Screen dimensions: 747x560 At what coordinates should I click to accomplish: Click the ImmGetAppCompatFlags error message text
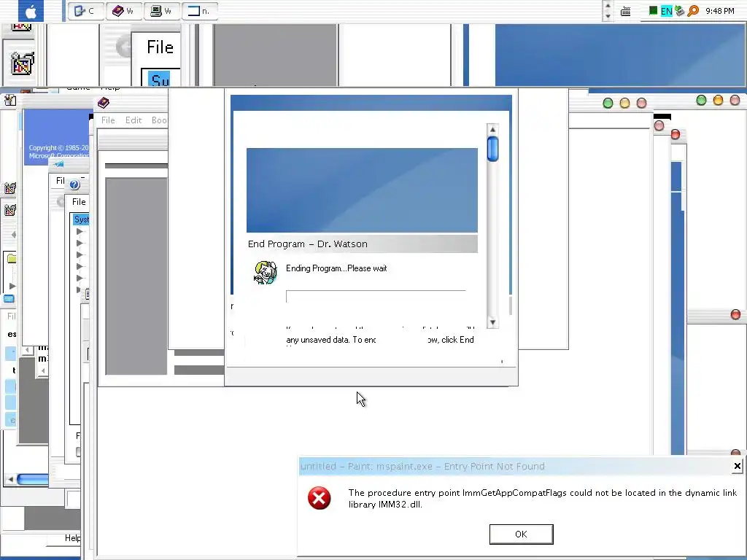[x=543, y=499]
